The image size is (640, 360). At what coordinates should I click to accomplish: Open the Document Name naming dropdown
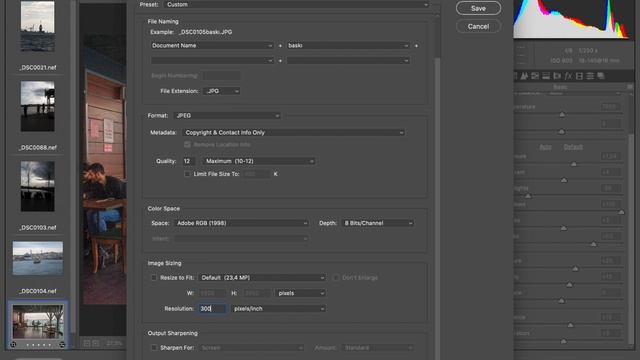point(212,46)
